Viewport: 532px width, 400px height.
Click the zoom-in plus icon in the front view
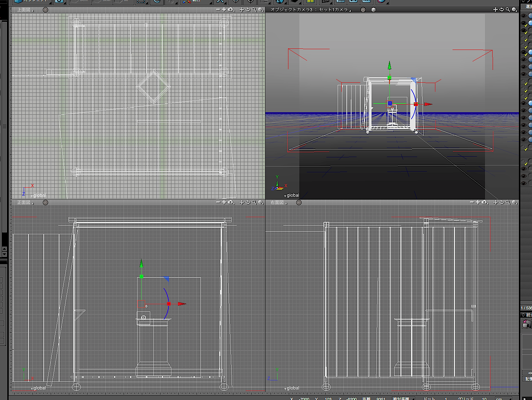[224, 202]
